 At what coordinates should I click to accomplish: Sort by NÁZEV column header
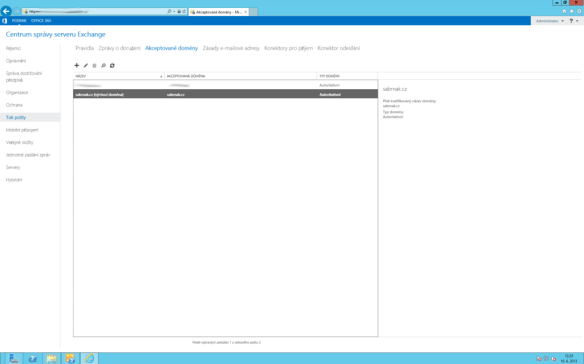[x=118, y=76]
